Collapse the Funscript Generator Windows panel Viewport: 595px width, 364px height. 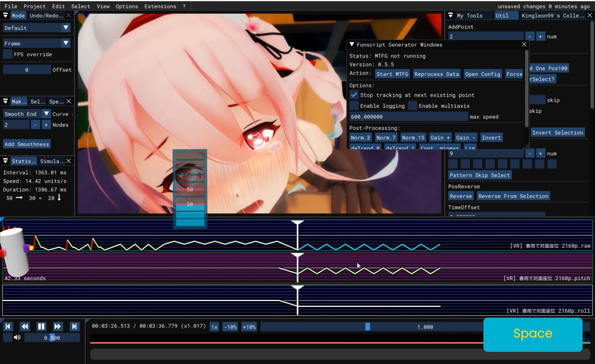pos(352,44)
